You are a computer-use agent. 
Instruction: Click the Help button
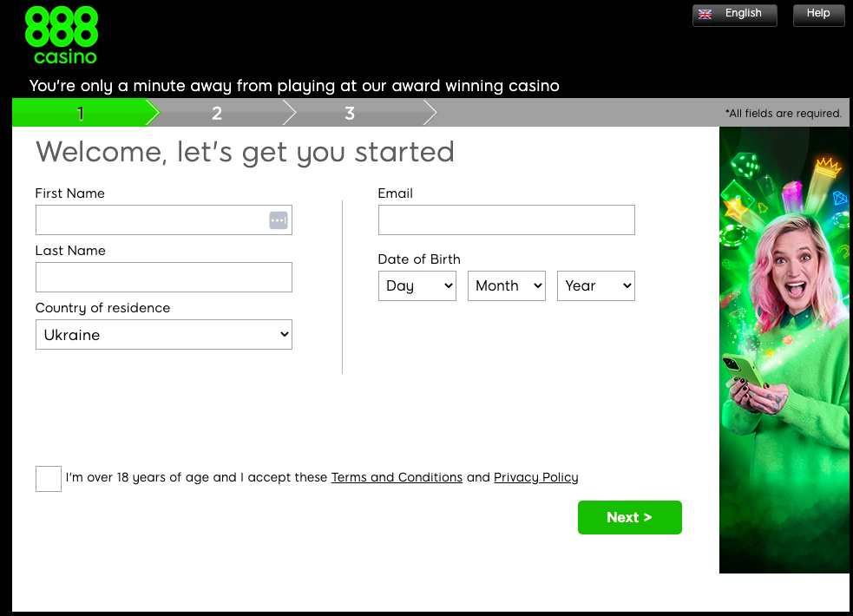(x=818, y=15)
